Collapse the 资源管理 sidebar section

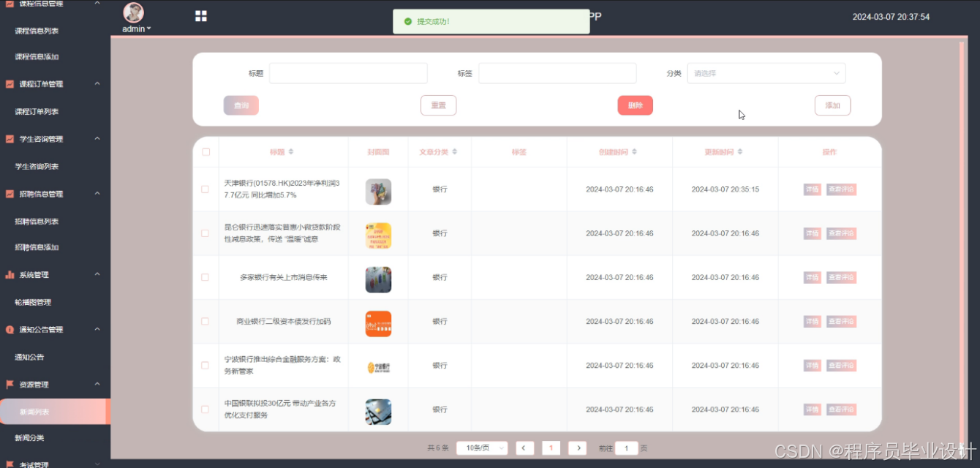(x=97, y=385)
